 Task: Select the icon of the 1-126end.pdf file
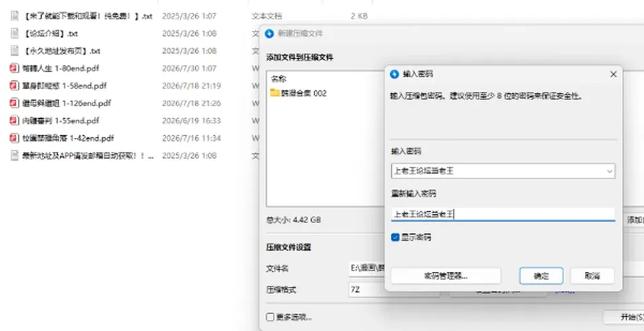tap(14, 103)
